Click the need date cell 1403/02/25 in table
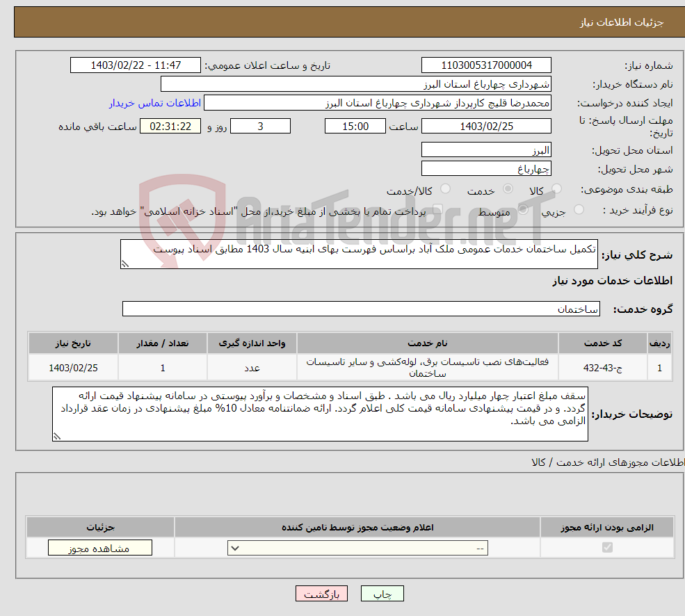Screen dimensions: 685x616 [74, 367]
